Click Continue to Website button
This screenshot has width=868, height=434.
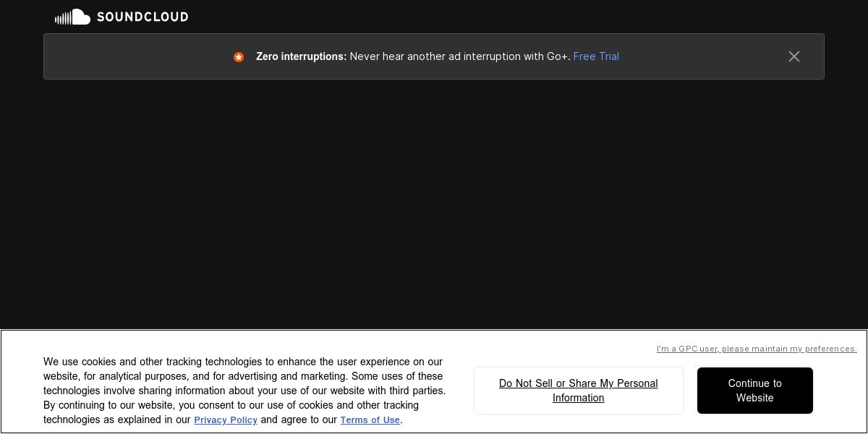click(x=755, y=391)
